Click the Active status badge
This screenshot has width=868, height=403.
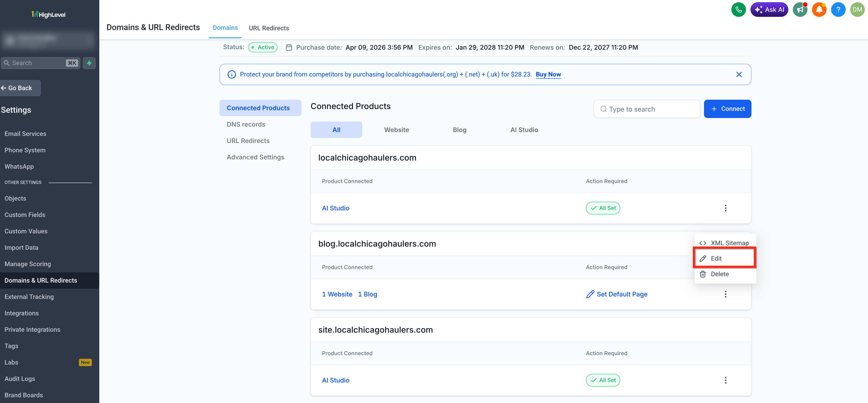click(x=263, y=48)
